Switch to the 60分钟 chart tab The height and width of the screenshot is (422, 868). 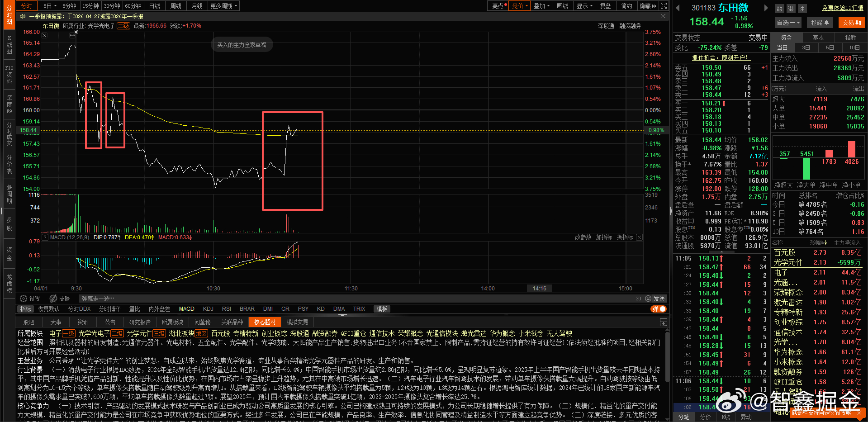coord(133,6)
